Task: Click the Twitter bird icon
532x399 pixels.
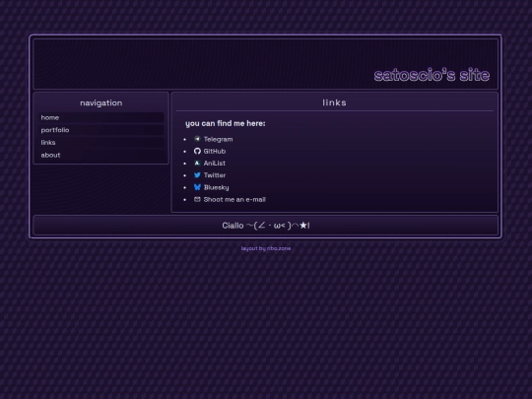Action: [x=197, y=175]
